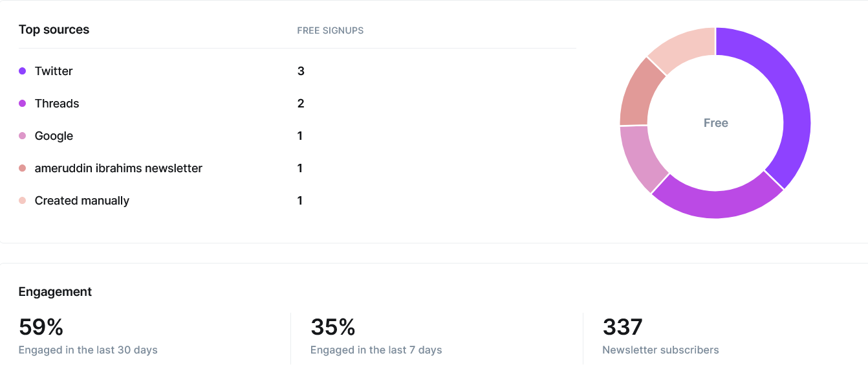
Task: Click the FREE SIGNUPS column header
Action: pos(330,30)
